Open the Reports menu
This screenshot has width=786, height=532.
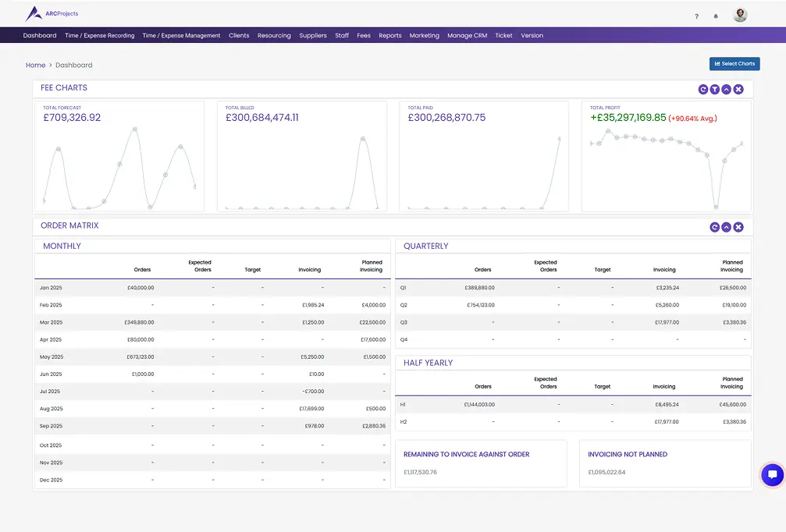click(x=389, y=35)
